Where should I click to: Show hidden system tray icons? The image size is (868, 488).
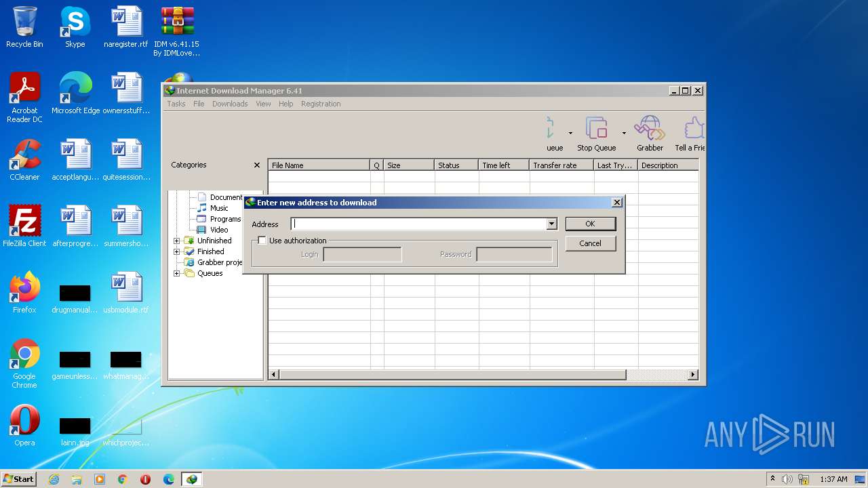(772, 479)
